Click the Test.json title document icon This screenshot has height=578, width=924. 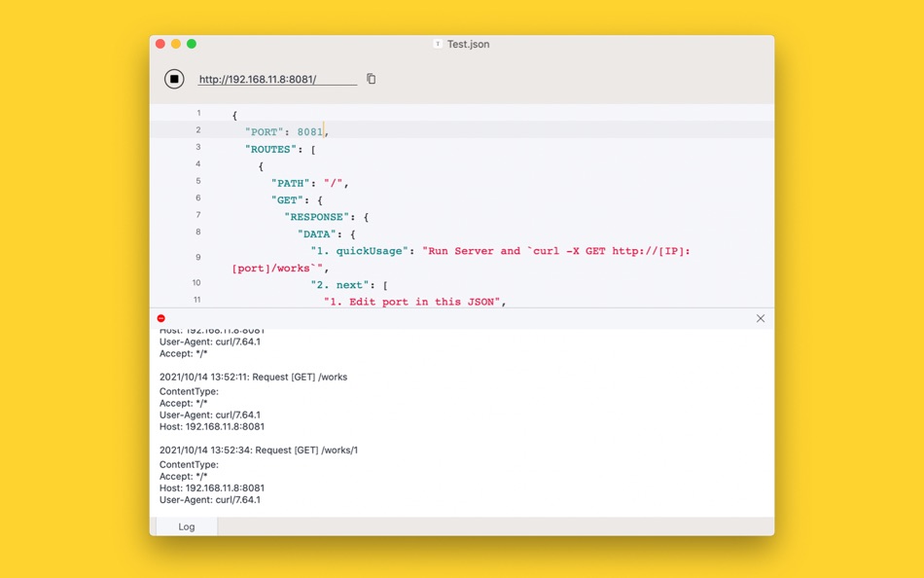click(x=438, y=44)
